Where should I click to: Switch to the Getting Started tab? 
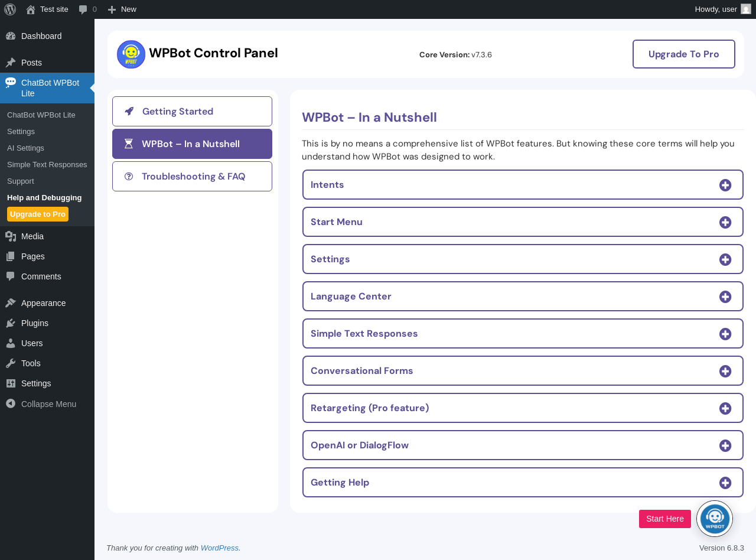[192, 111]
